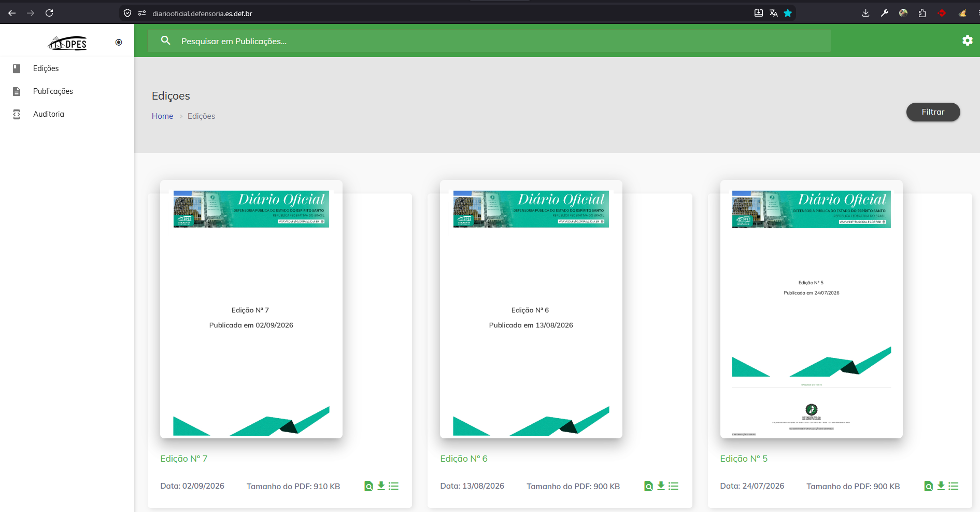Open the browser downloads icon
This screenshot has height=512, width=980.
(865, 13)
